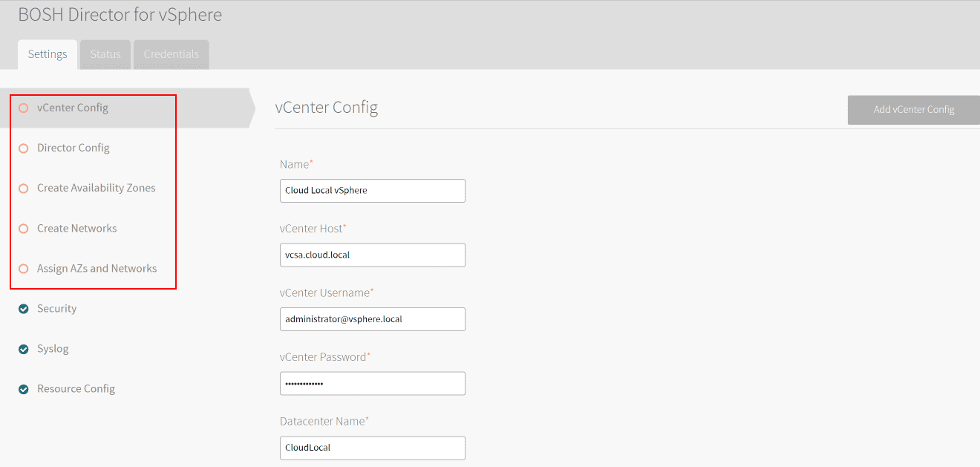Open the Director Config section
Image resolution: width=980 pixels, height=467 pixels.
click(73, 148)
